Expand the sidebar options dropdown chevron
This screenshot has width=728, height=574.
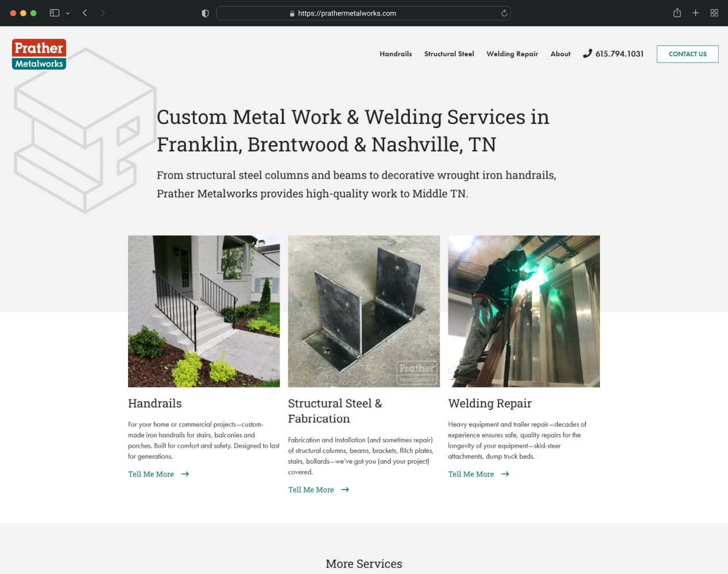68,13
